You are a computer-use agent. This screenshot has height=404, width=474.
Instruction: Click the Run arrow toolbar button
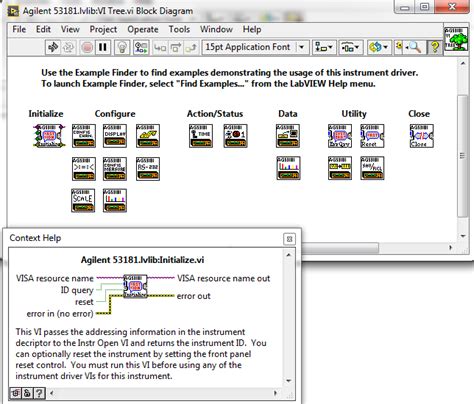pyautogui.click(x=53, y=47)
